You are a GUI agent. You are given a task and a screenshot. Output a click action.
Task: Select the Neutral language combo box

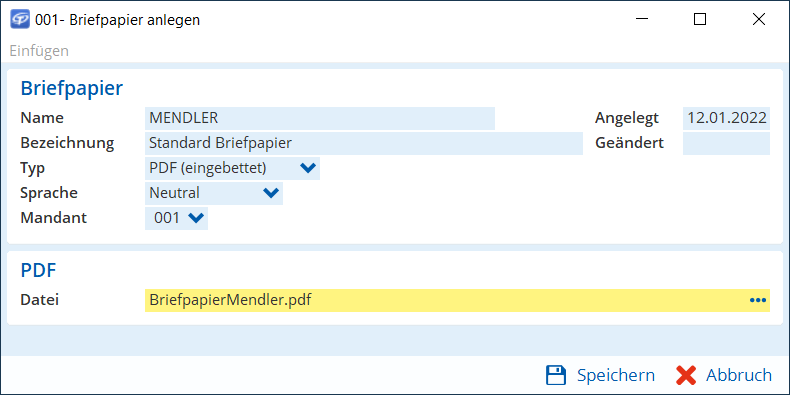tap(214, 193)
